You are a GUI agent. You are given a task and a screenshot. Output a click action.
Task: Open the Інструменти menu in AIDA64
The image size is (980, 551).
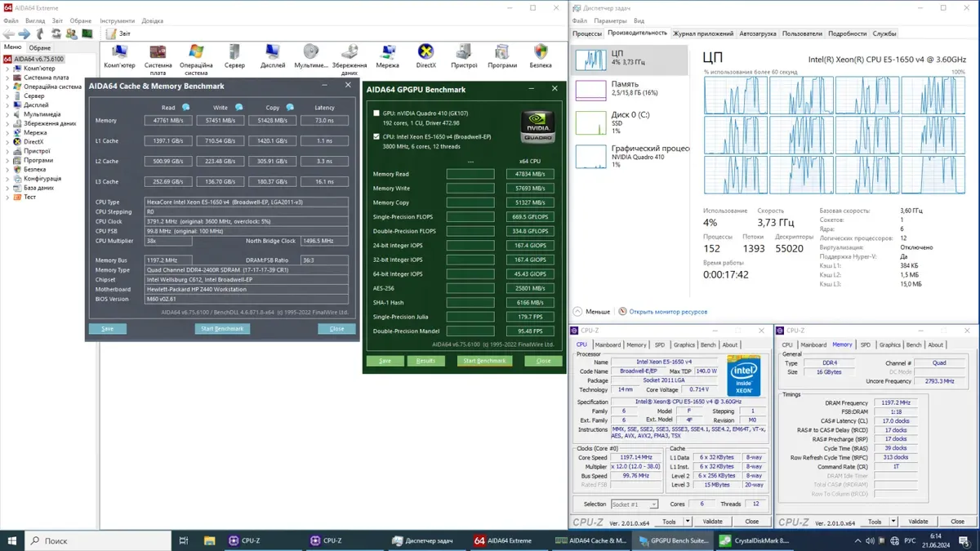click(x=118, y=20)
